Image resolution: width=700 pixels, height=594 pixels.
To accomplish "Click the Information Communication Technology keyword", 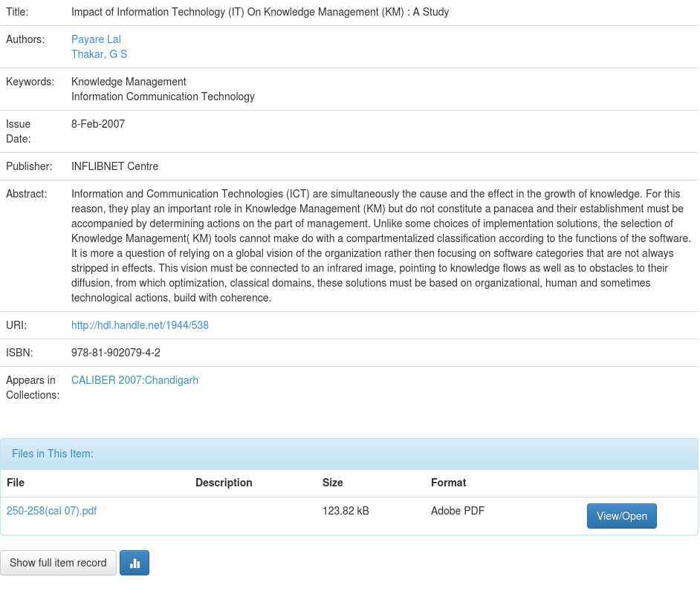I will (x=163, y=97).
